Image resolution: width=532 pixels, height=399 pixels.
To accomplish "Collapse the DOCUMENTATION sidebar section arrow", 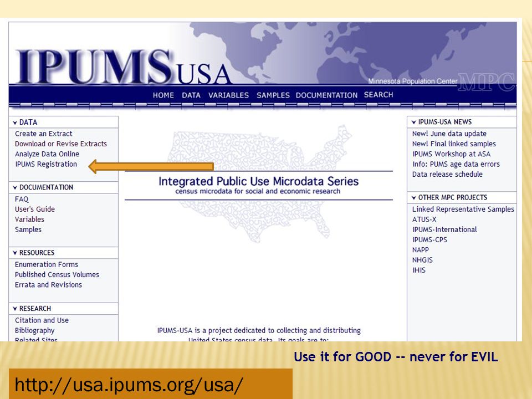I will click(x=15, y=188).
